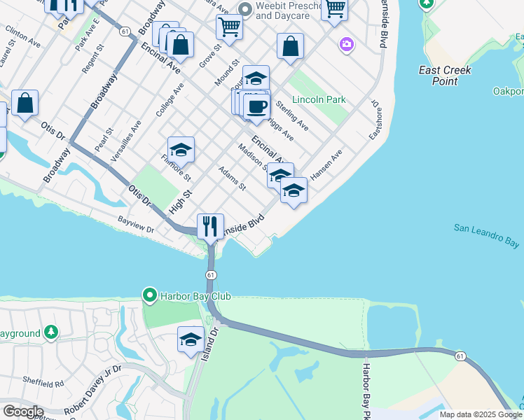The width and height of the screenshot is (524, 420).
Task: Click the Google logo
Action: coord(23,412)
